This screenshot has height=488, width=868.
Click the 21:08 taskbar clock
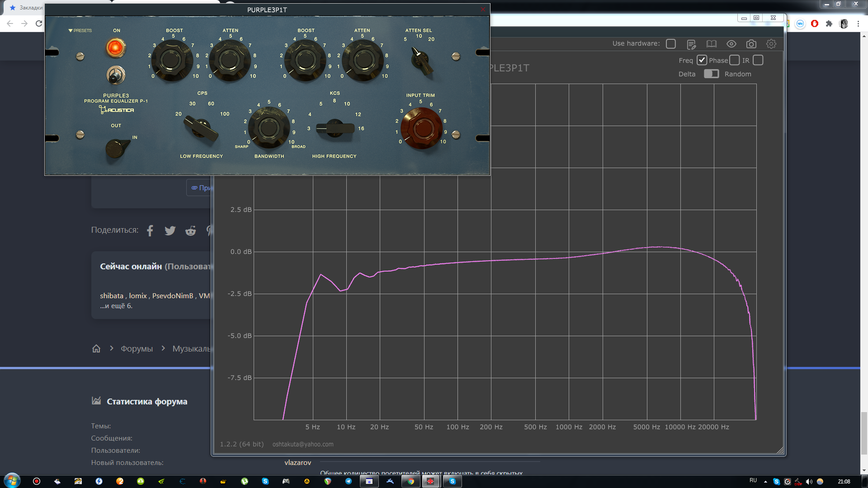point(844,482)
